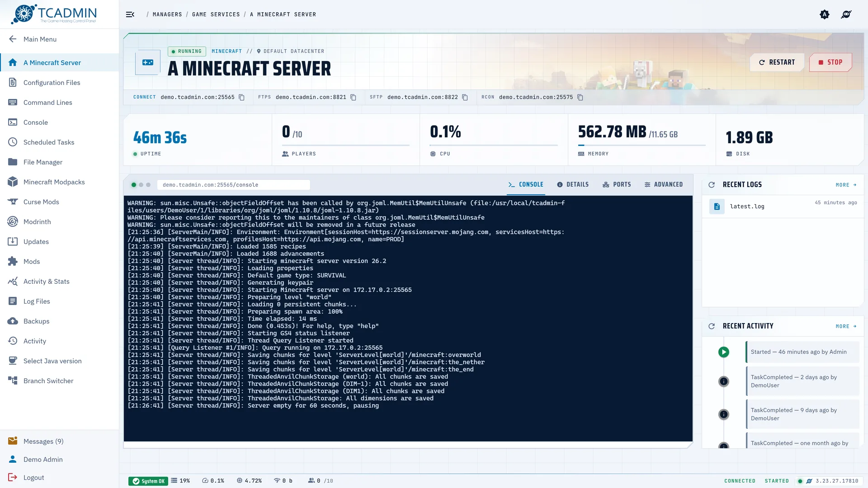Select the Console tab
The image size is (868, 488).
click(526, 185)
